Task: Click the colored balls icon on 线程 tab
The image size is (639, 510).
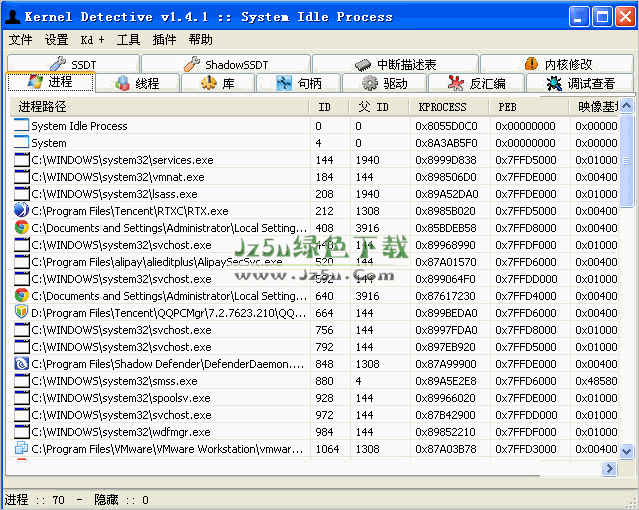Action: 122,83
